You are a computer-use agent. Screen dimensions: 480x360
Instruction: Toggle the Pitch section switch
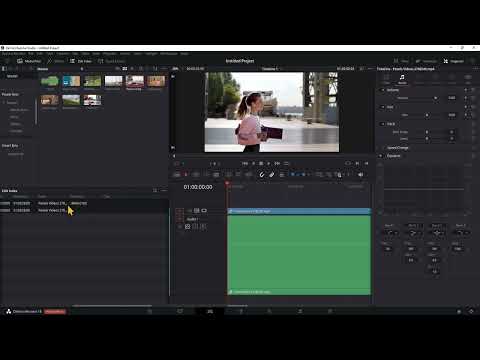pos(383,124)
